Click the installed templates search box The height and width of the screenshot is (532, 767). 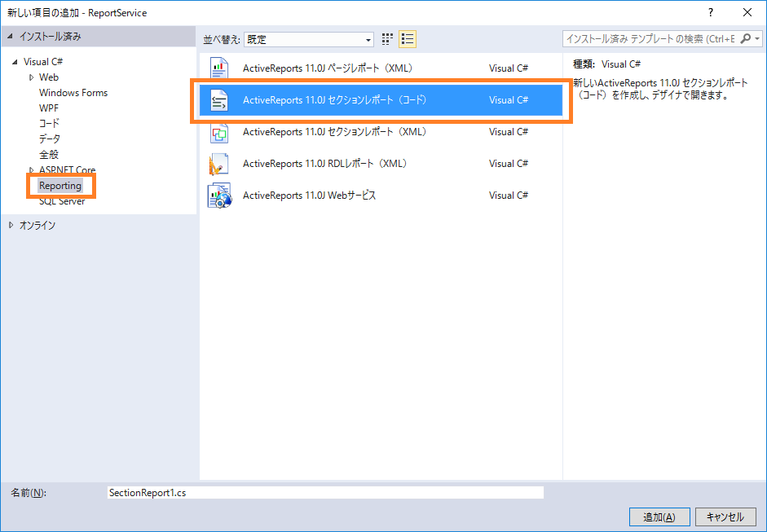click(x=650, y=38)
